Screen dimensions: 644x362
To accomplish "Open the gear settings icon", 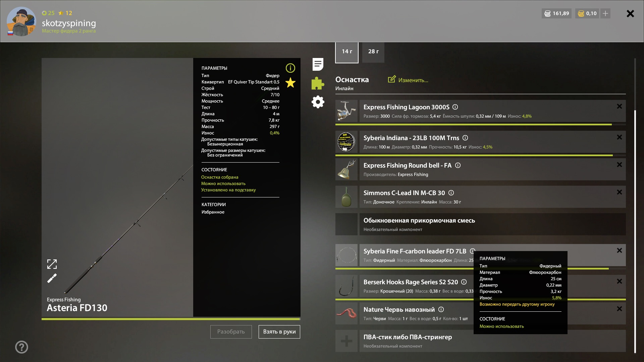I will [318, 102].
